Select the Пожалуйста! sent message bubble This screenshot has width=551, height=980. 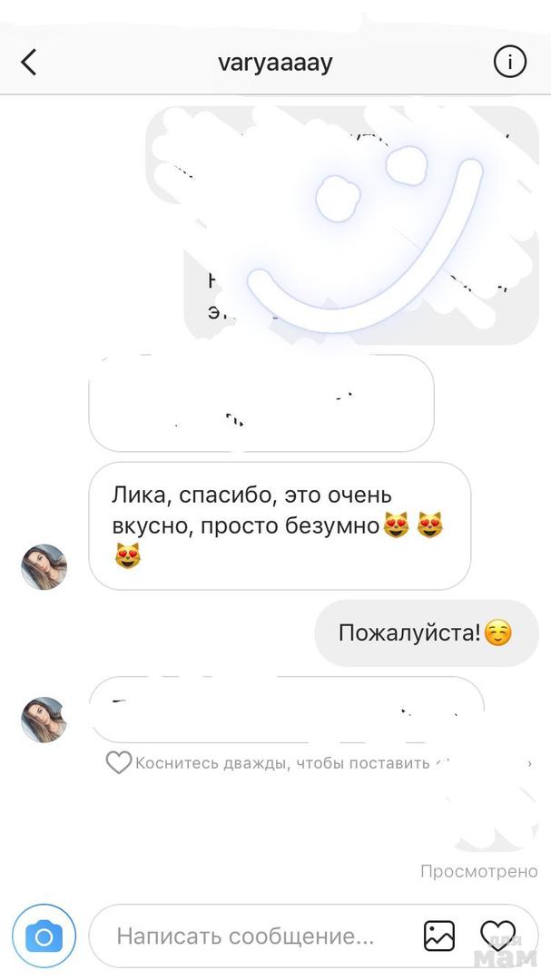(x=427, y=633)
